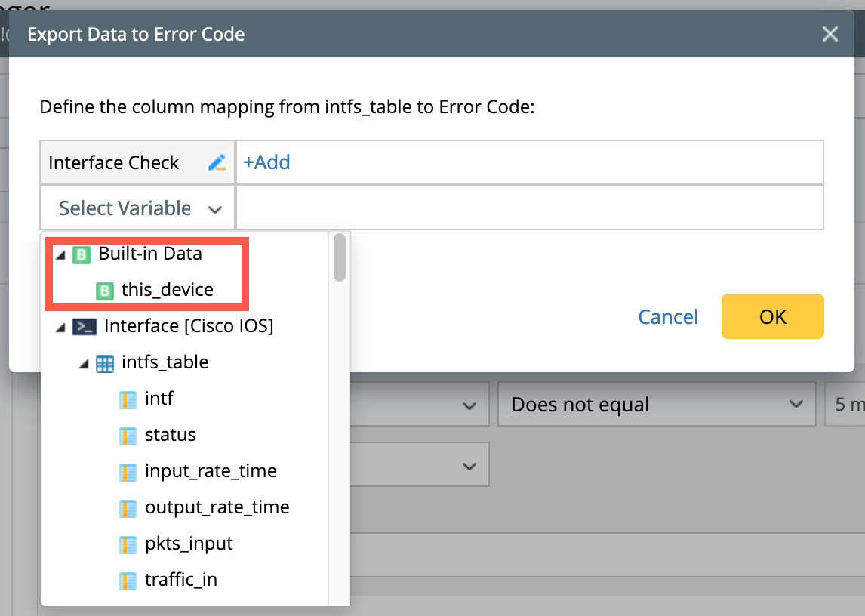Click the this_device green icon

pyautogui.click(x=105, y=291)
